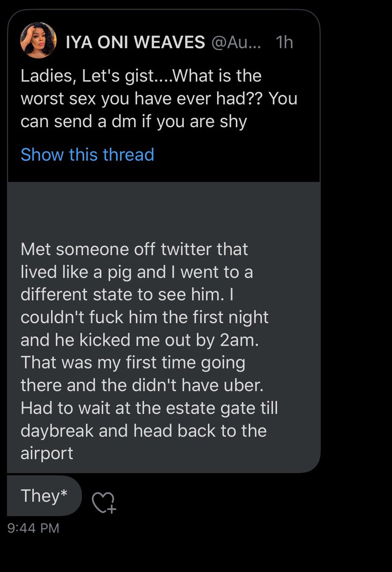Tap the add reaction heart icon

point(103,502)
